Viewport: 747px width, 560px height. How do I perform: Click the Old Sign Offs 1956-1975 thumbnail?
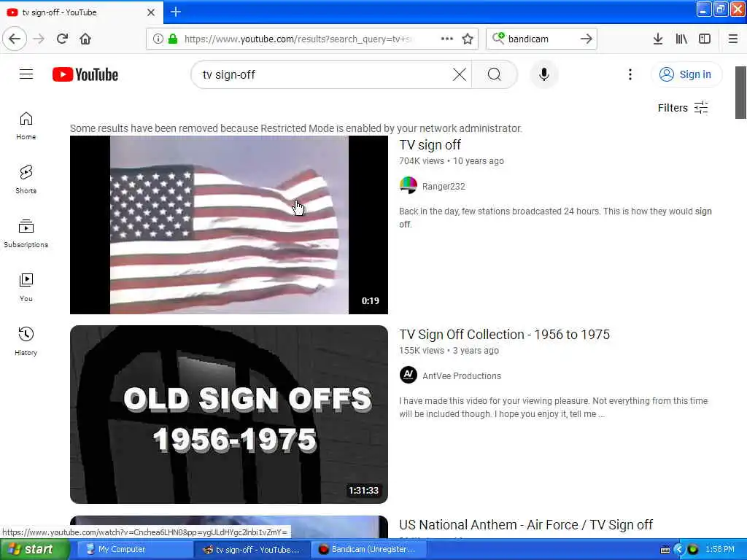tap(228, 414)
